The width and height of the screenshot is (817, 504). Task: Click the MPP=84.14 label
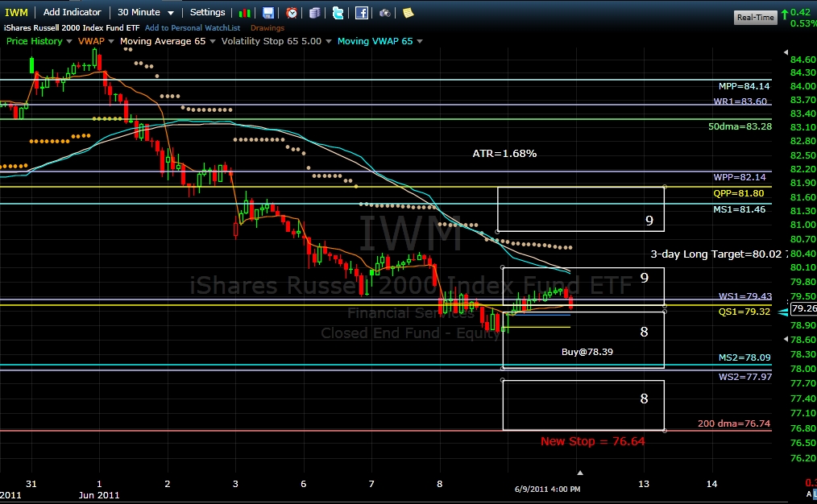pyautogui.click(x=744, y=86)
